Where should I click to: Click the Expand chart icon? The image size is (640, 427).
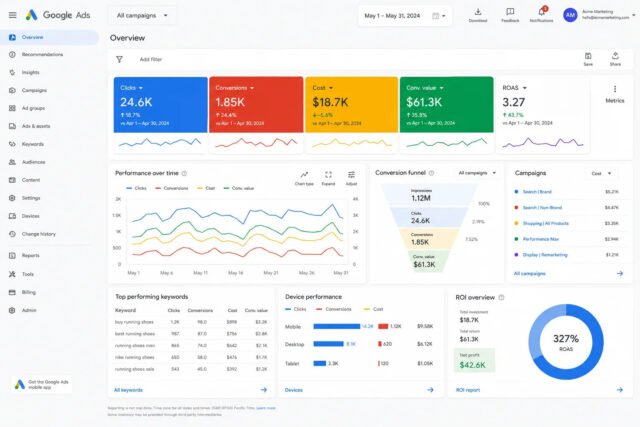point(328,178)
